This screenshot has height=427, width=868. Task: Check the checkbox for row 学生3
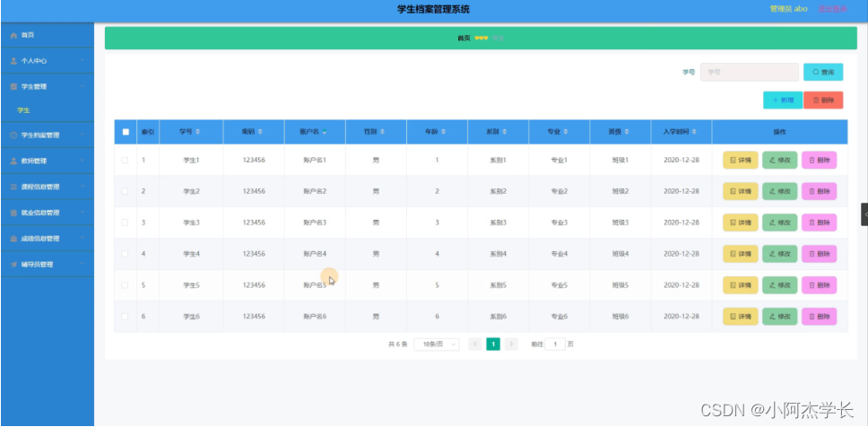tap(126, 222)
